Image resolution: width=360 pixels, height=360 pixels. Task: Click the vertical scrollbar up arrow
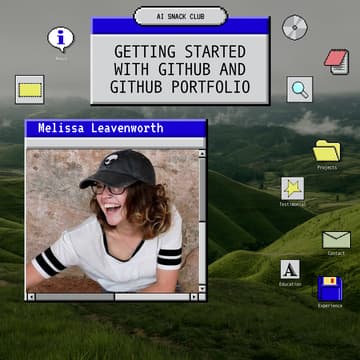tap(202, 154)
